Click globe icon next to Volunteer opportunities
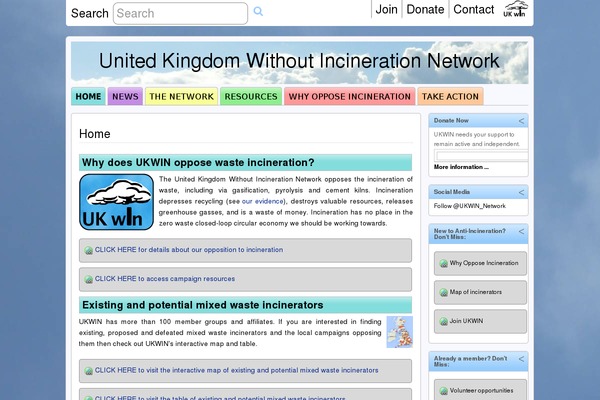 (443, 391)
